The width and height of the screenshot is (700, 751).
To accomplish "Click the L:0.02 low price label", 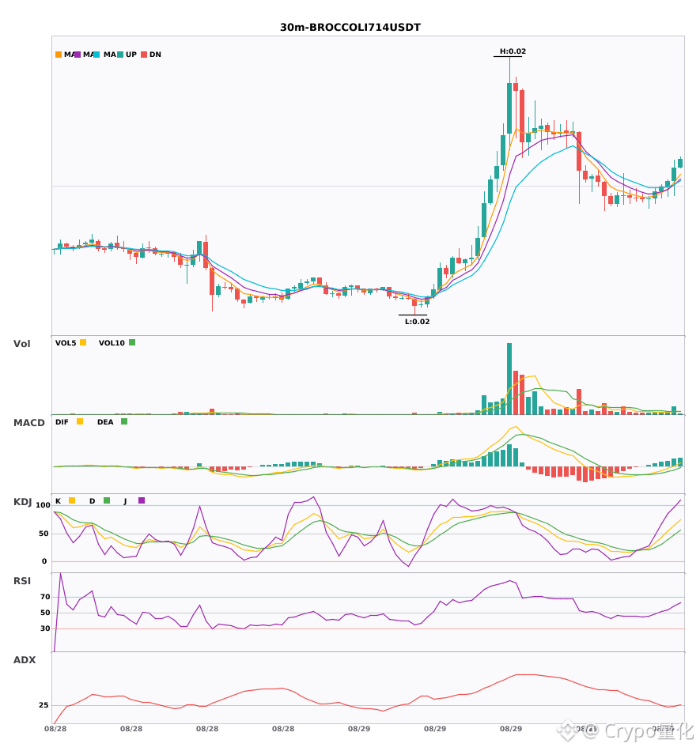I will (x=418, y=322).
